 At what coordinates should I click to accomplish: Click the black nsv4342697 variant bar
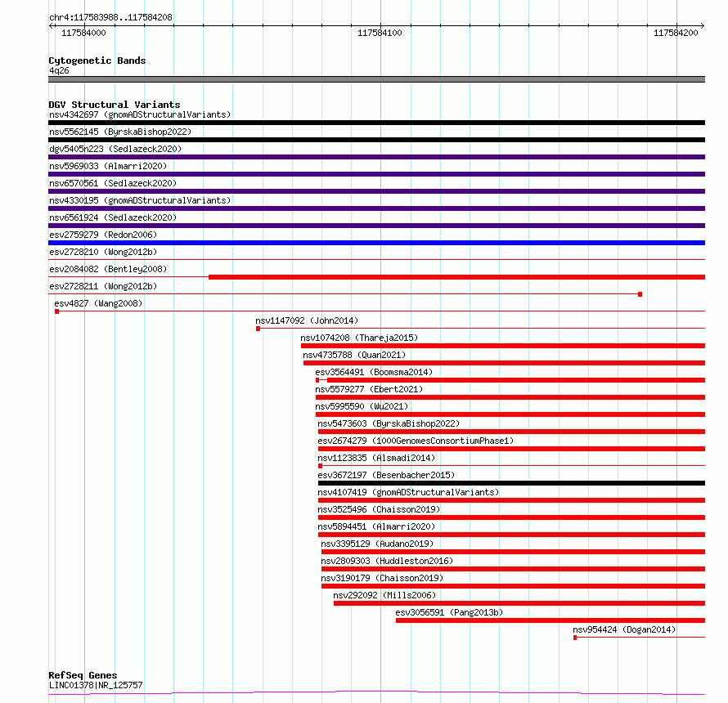coord(376,123)
